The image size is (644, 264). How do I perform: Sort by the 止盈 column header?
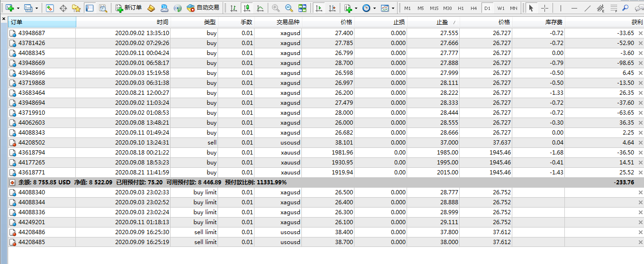433,22
